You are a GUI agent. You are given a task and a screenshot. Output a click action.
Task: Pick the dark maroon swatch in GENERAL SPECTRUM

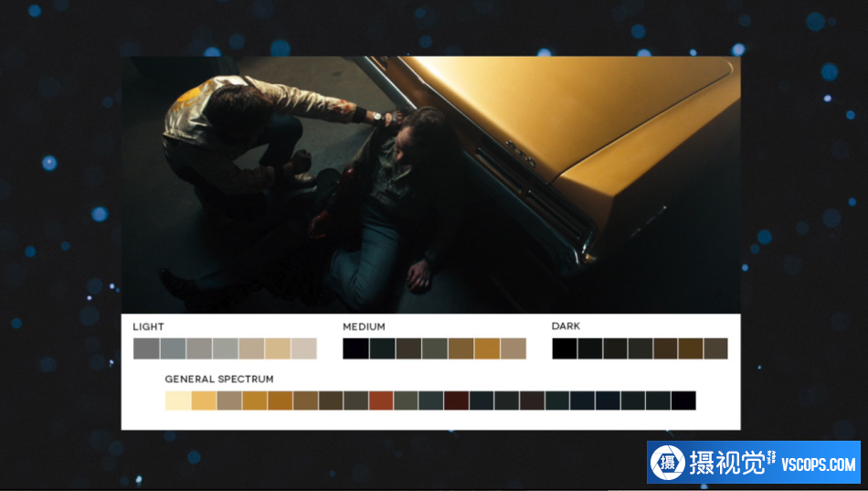pyautogui.click(x=457, y=400)
